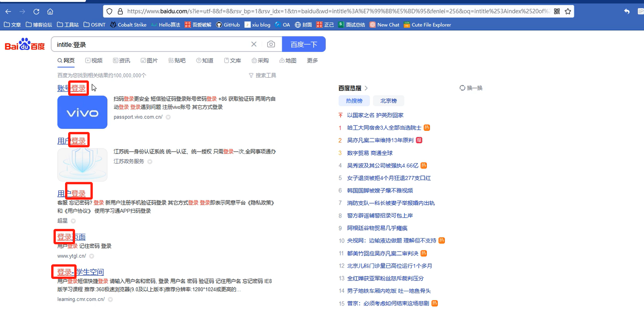644x312 pixels.
Task: Click the Baidu logo
Action: coord(25,44)
